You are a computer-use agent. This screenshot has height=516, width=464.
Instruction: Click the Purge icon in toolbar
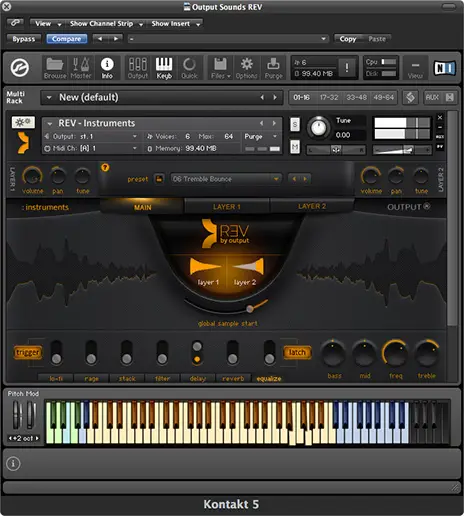click(x=273, y=68)
